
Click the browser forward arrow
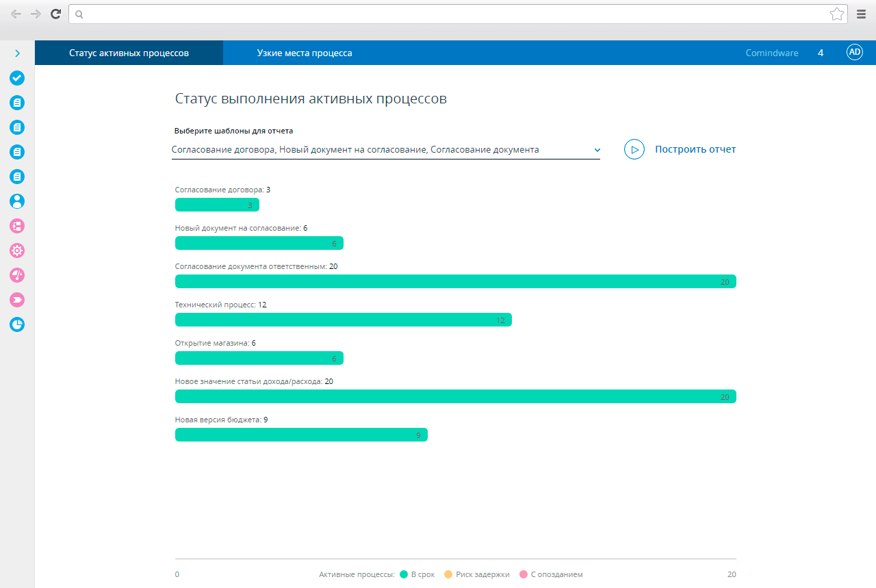coord(36,14)
